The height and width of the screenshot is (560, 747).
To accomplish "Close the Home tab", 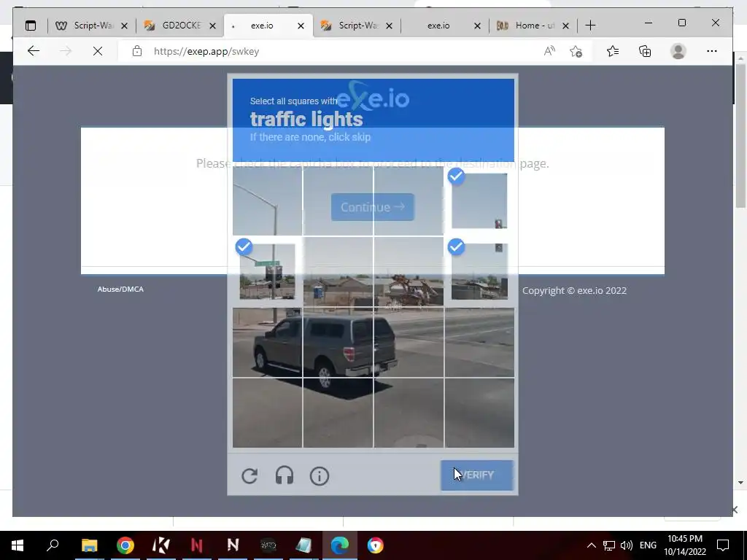I will pyautogui.click(x=565, y=26).
